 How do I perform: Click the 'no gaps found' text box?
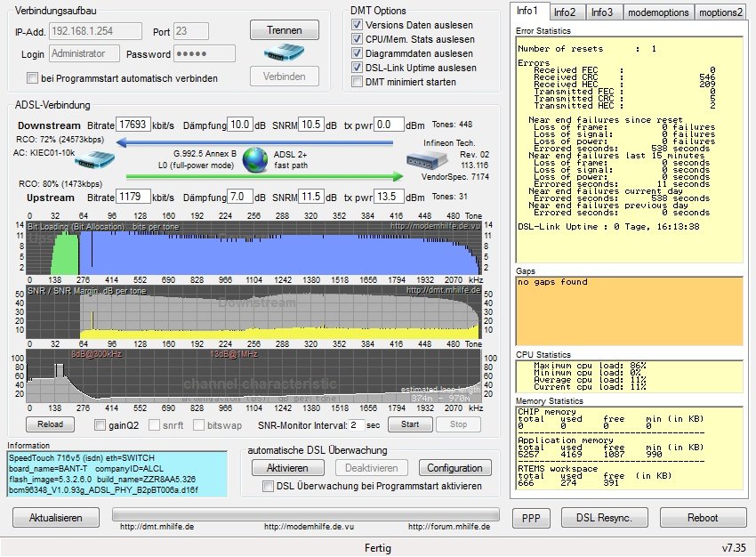point(629,311)
